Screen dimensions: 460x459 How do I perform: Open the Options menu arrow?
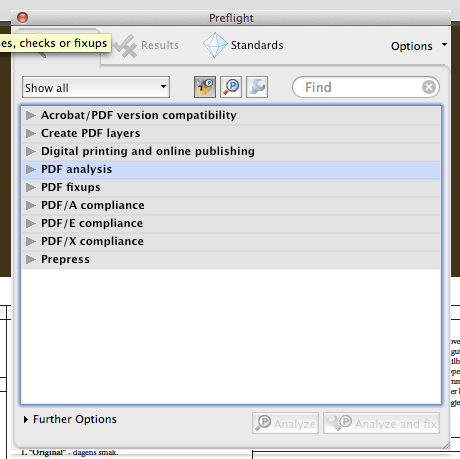pos(444,44)
